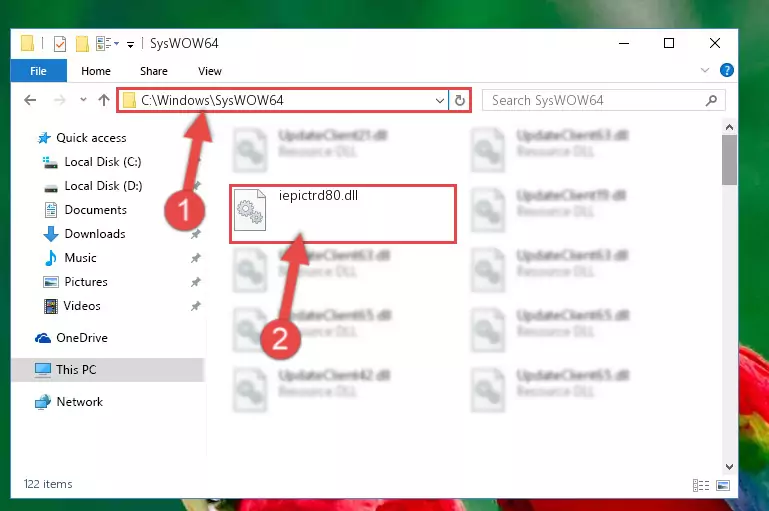Click the This PC monitor icon
769x511 pixels.
tap(43, 370)
